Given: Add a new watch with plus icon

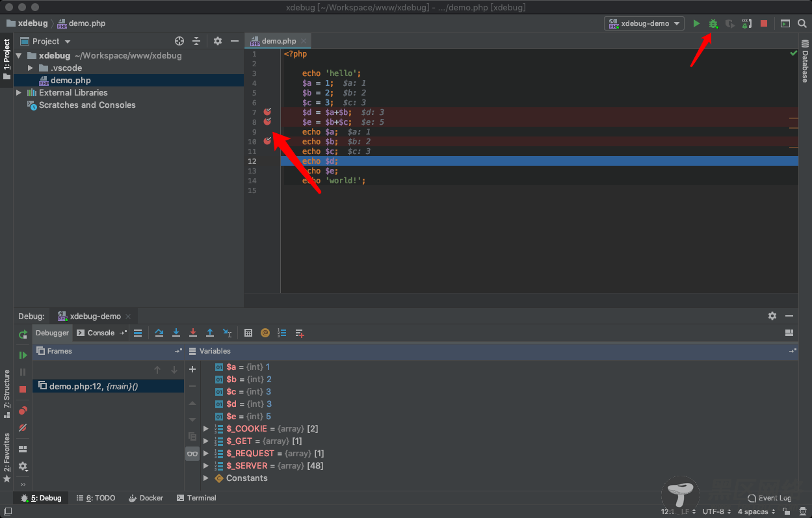Looking at the screenshot, I should click(x=192, y=369).
